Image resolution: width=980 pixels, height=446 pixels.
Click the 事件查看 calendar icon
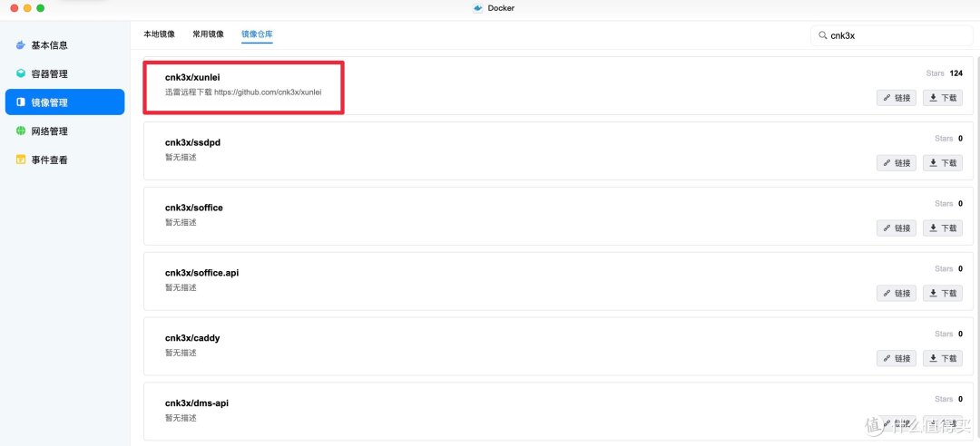pyautogui.click(x=21, y=160)
